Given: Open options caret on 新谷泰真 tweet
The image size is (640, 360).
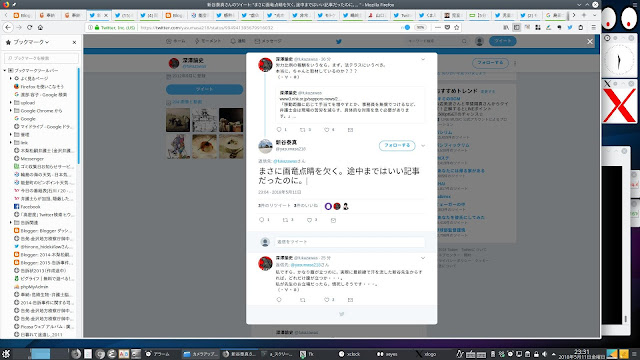Looking at the screenshot, I should (423, 146).
